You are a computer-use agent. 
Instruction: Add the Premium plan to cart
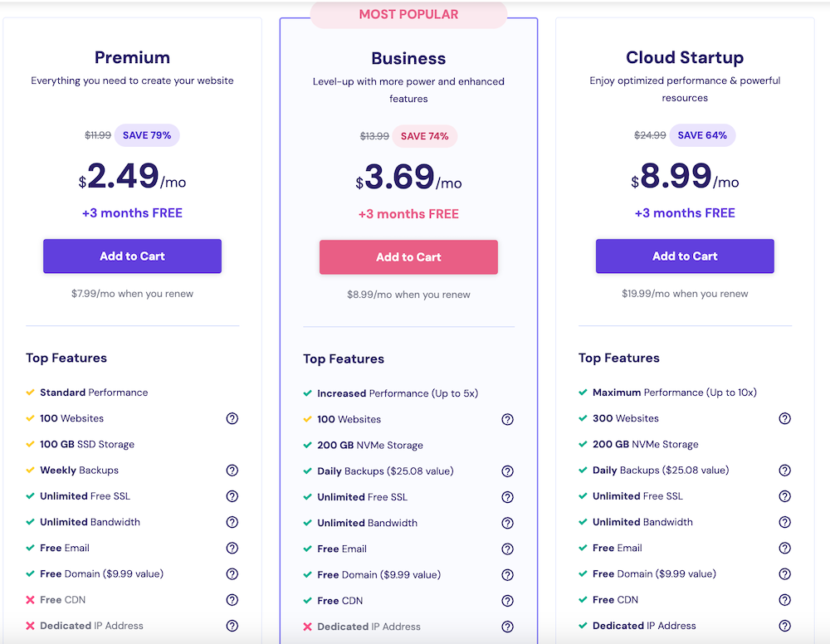pyautogui.click(x=132, y=256)
